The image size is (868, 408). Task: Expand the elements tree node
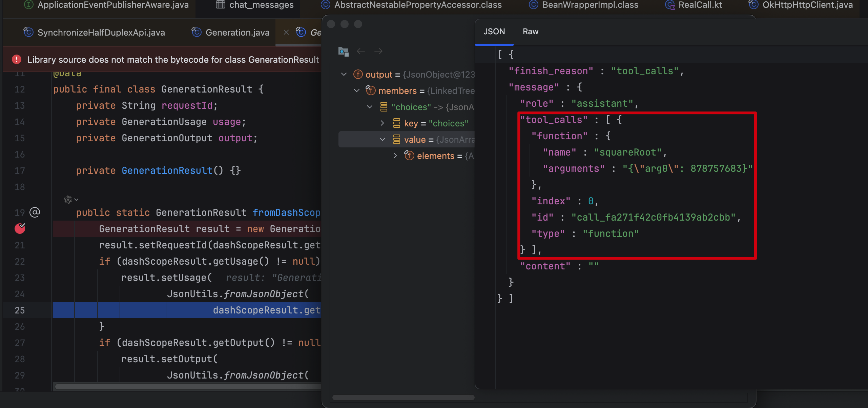coord(395,156)
